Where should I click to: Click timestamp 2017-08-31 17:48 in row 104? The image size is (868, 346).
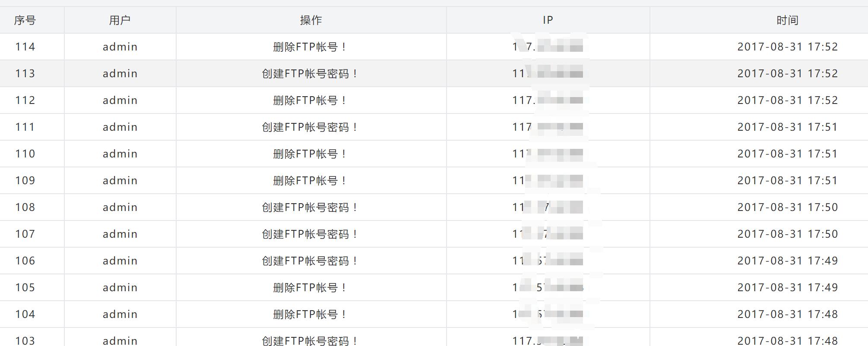pos(787,314)
